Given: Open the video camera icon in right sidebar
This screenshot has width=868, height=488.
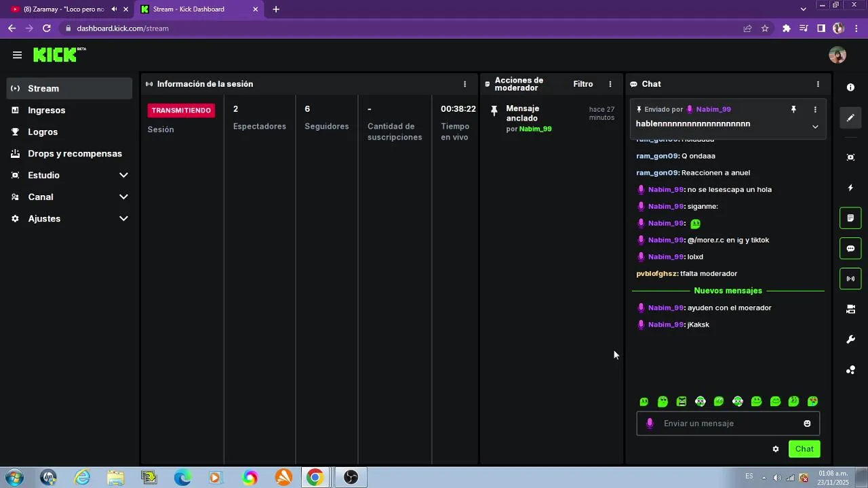Looking at the screenshot, I should pyautogui.click(x=850, y=309).
